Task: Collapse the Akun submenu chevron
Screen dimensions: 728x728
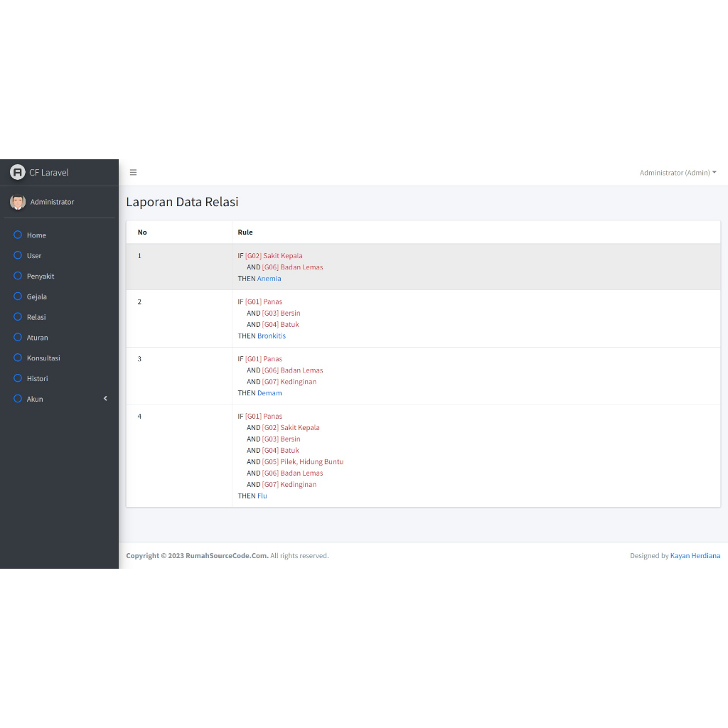Action: (x=105, y=398)
